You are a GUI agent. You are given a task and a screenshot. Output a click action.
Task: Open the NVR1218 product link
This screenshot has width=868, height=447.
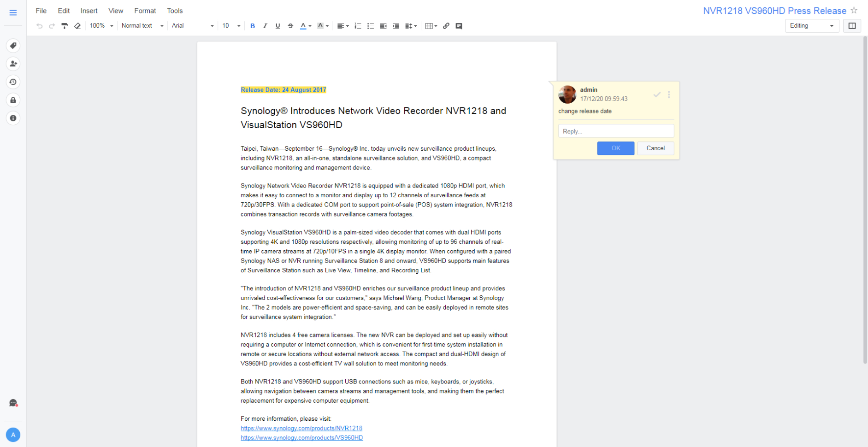[301, 428]
